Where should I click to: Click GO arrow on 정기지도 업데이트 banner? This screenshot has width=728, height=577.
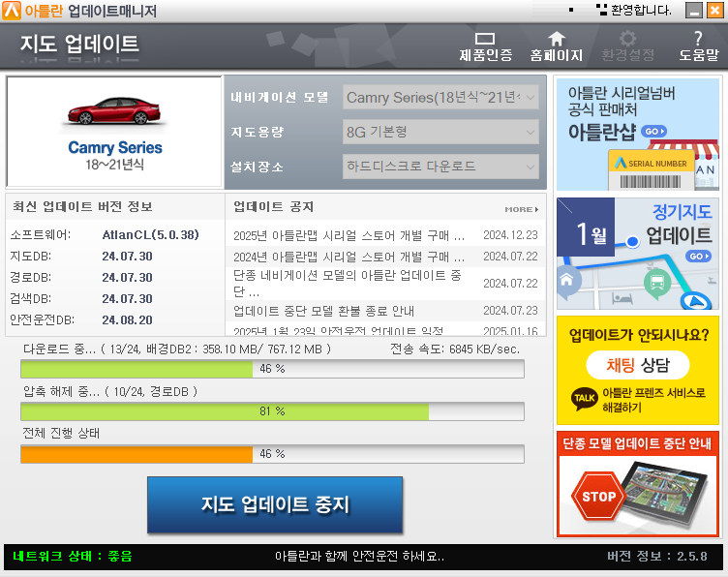(698, 257)
